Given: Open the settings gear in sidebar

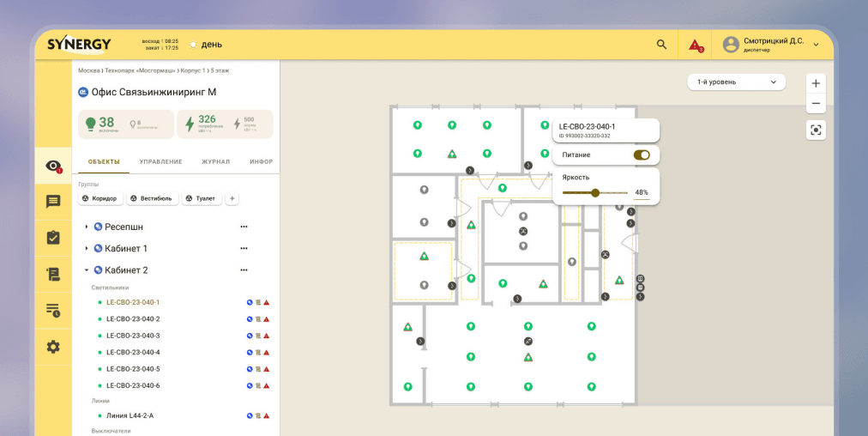Looking at the screenshot, I should pyautogui.click(x=53, y=347).
